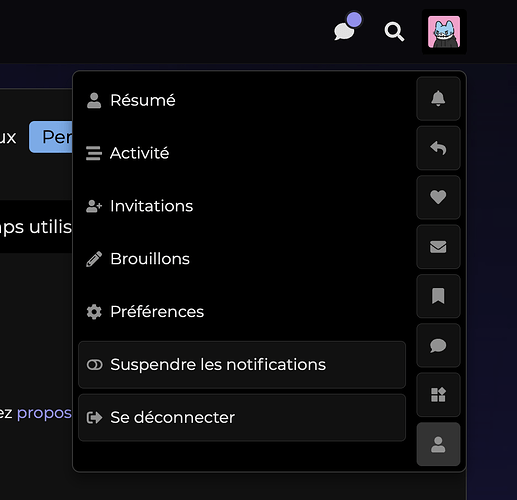Toggle Suspendre les notifications
This screenshot has height=500, width=517.
tap(242, 365)
